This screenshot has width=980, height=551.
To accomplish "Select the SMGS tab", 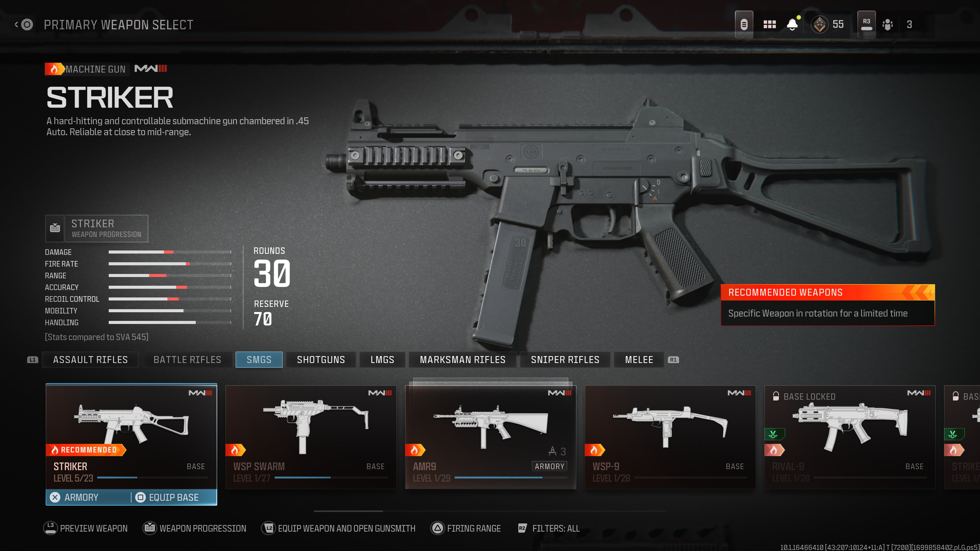I will coord(259,359).
